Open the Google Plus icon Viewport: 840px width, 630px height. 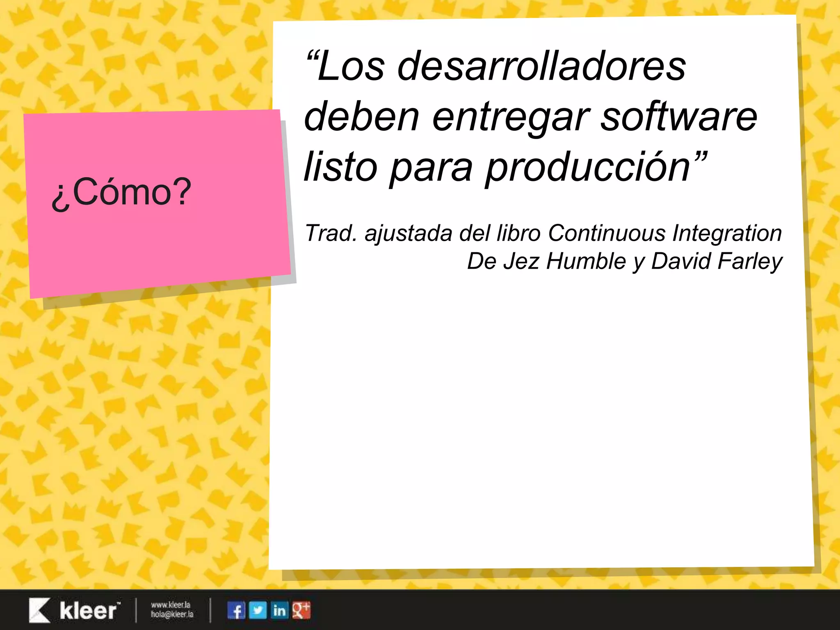[x=301, y=610]
